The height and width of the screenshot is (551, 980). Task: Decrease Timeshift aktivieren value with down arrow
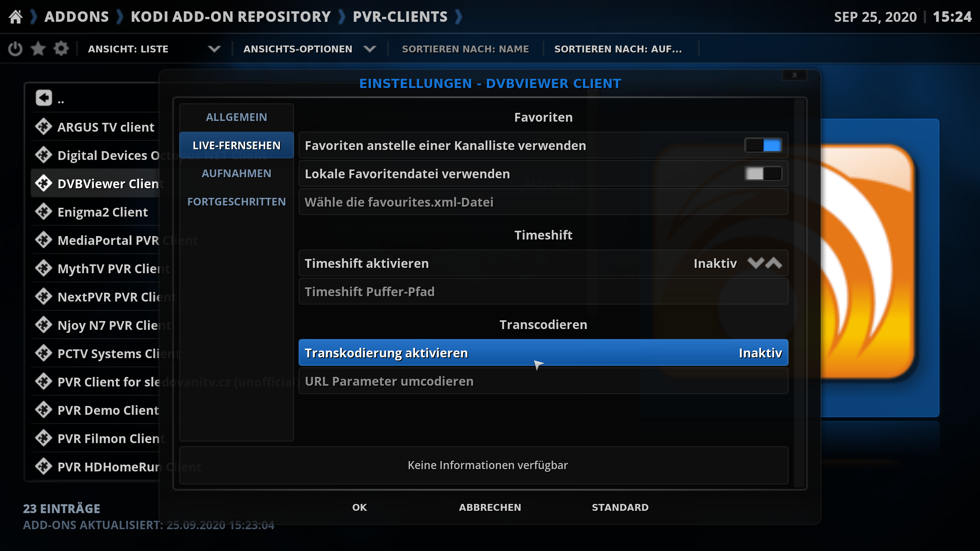coord(755,263)
